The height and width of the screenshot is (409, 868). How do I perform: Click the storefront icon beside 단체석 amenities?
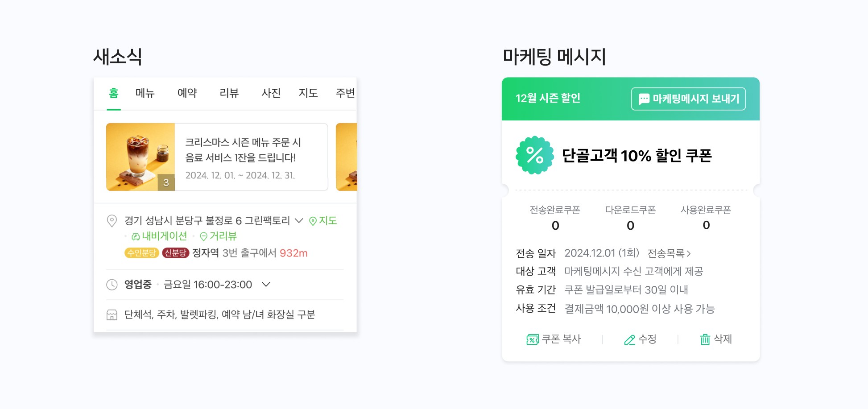(112, 315)
